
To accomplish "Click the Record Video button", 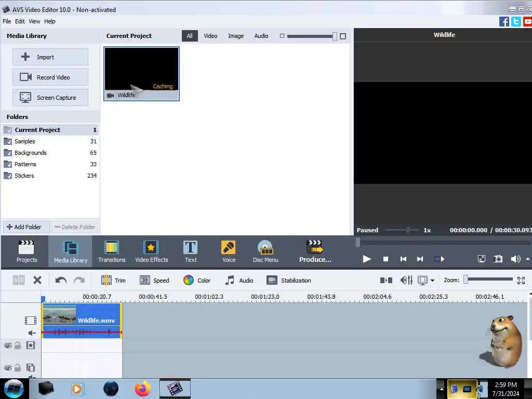I will coord(50,77).
